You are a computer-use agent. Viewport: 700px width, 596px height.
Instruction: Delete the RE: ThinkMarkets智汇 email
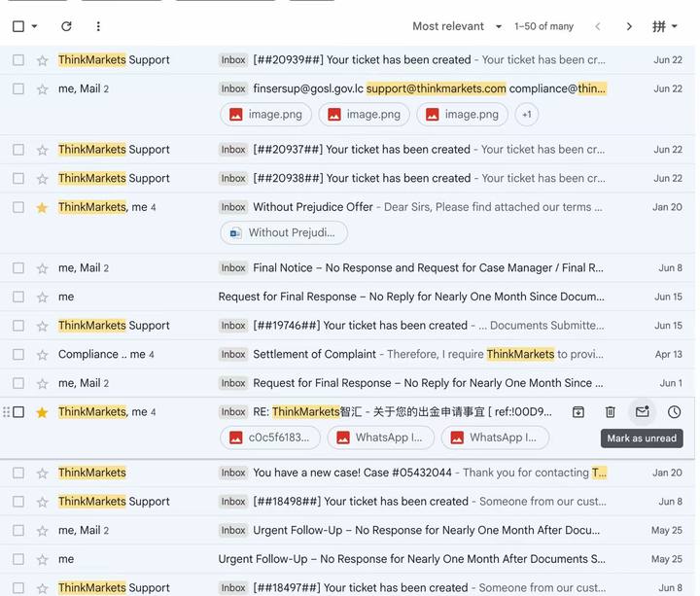611,411
